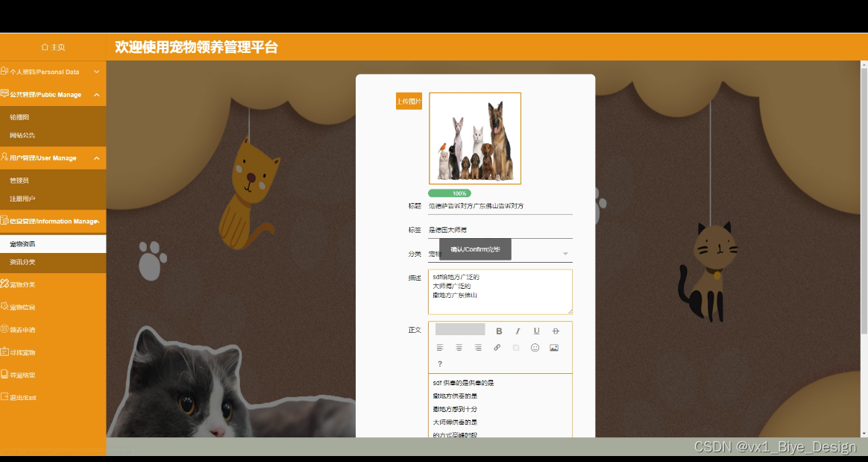The width and height of the screenshot is (868, 462).
Task: Click the 宠物信息 sidebar icon
Action: pos(4,306)
